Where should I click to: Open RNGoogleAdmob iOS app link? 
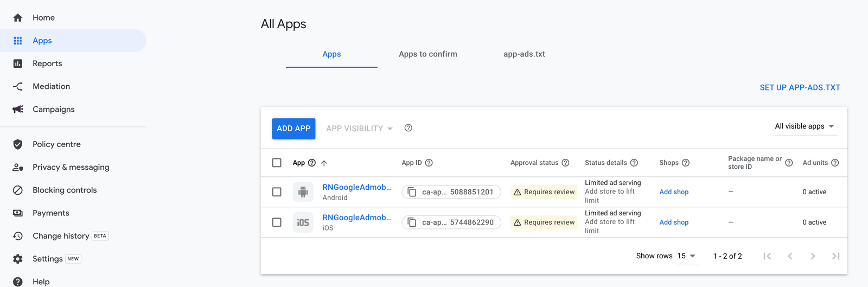pos(357,218)
